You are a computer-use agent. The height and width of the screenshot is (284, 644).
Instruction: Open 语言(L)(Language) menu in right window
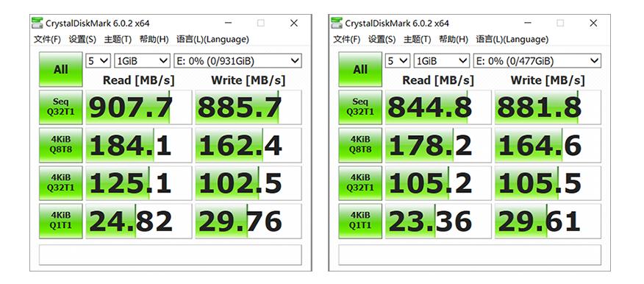pos(512,40)
